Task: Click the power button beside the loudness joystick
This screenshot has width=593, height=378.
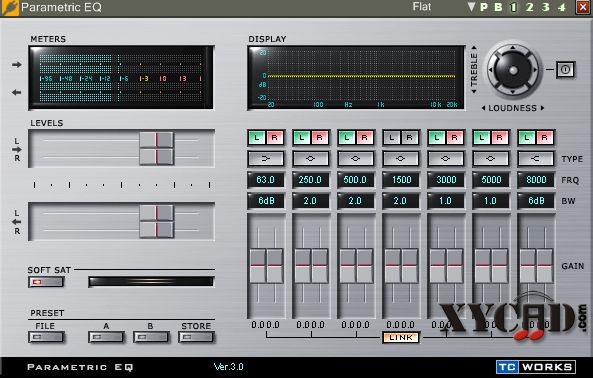Action: (565, 70)
